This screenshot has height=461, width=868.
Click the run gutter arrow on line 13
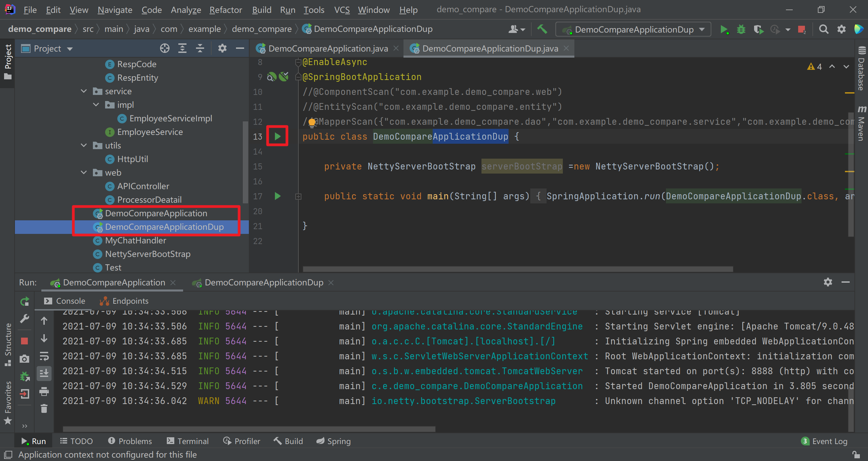pos(277,136)
